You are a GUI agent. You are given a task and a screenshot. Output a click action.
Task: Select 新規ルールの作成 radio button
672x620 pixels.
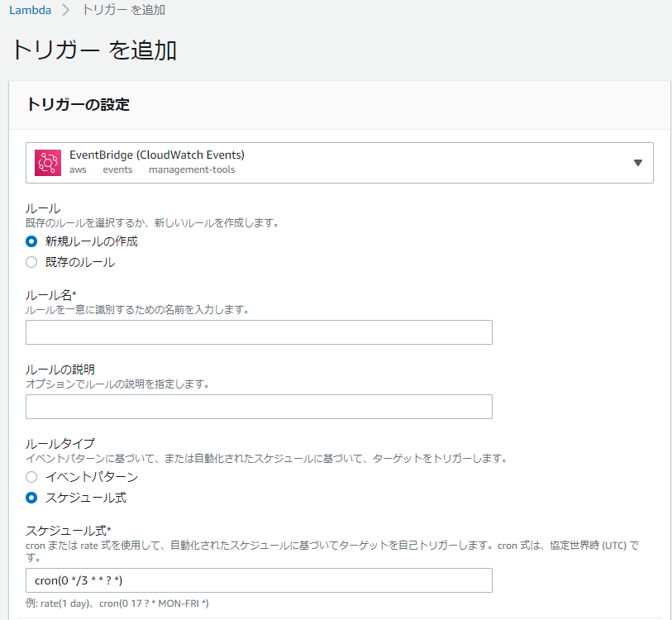[x=31, y=241]
